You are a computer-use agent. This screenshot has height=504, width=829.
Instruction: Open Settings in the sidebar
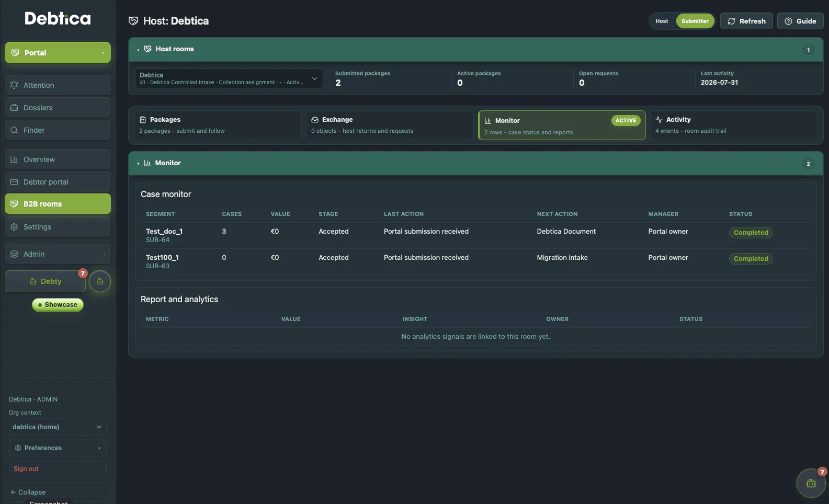(58, 227)
